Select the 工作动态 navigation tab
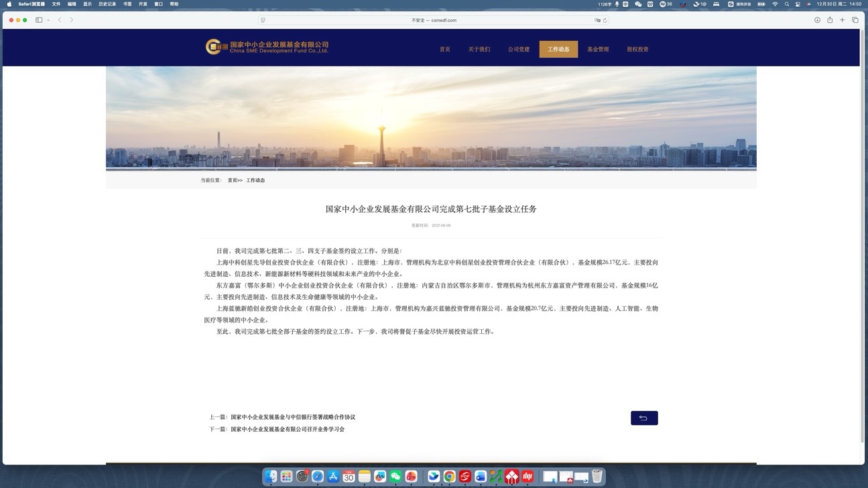This screenshot has height=488, width=868. tap(558, 49)
